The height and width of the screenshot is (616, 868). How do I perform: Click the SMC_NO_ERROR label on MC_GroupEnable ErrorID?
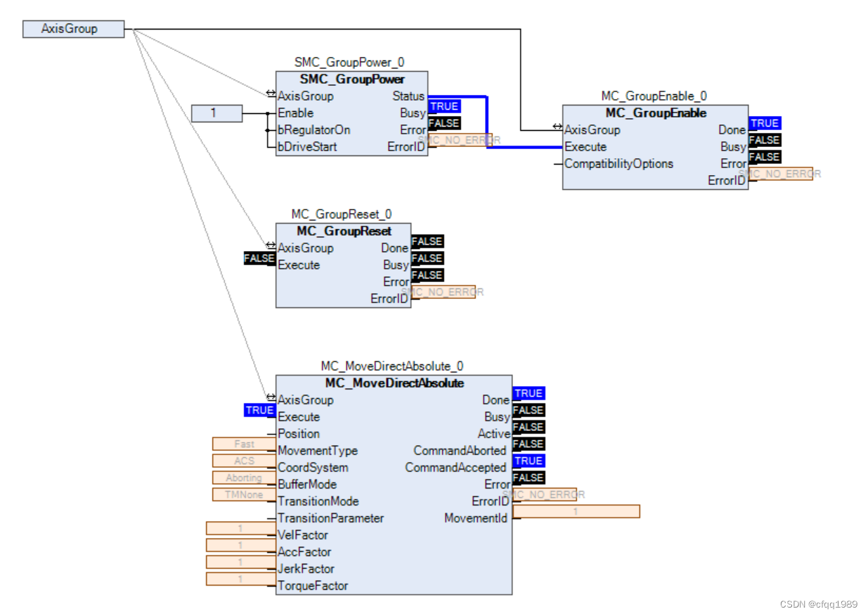click(x=780, y=173)
